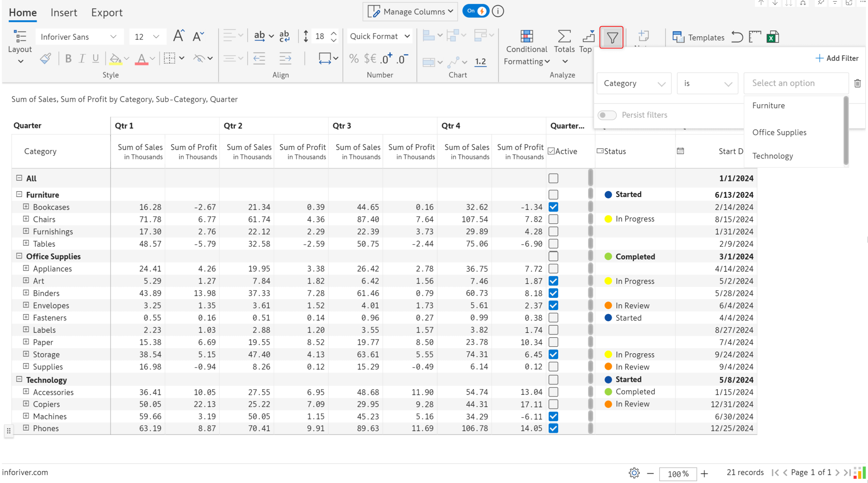
Task: Increase indent in Align group
Action: [x=285, y=58]
